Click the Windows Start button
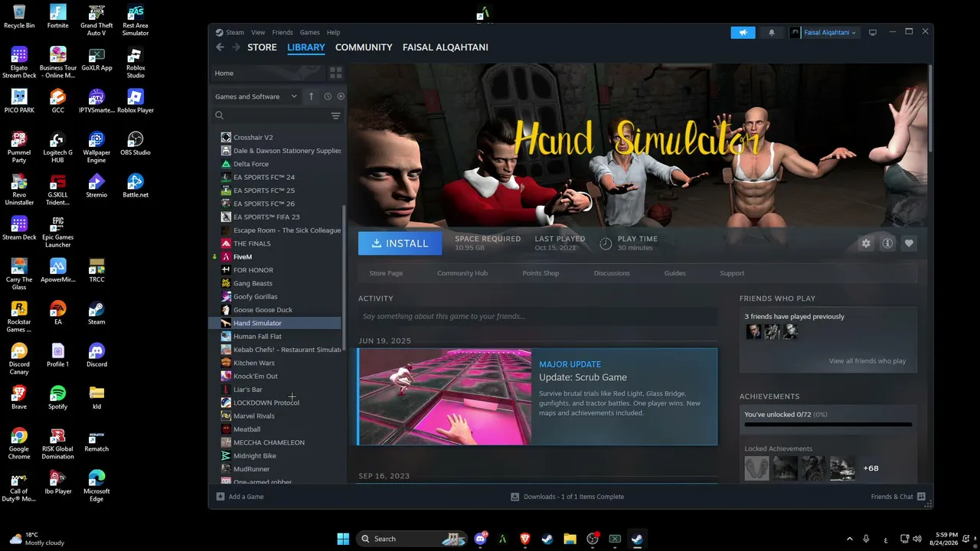This screenshot has width=980, height=551. [343, 539]
